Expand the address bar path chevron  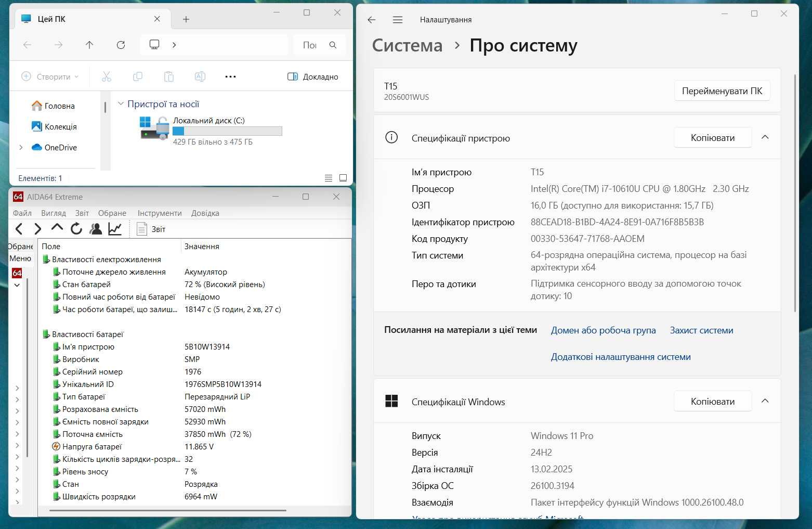tap(174, 45)
